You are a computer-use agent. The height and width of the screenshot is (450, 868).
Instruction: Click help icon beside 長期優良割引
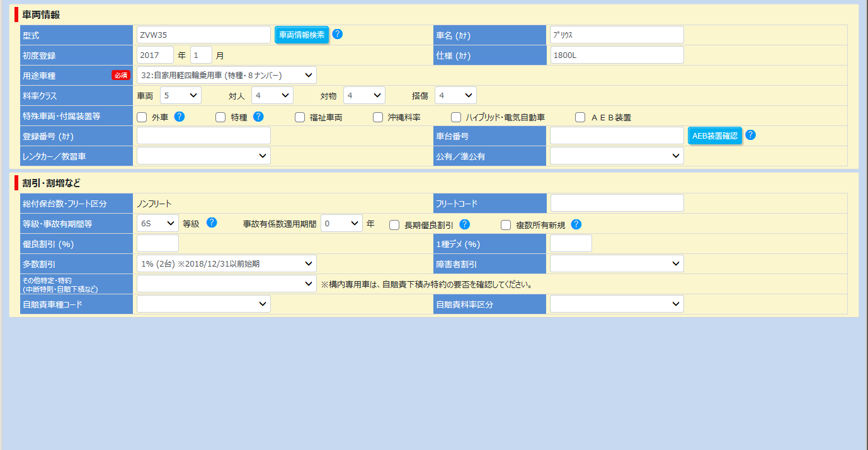[465, 224]
